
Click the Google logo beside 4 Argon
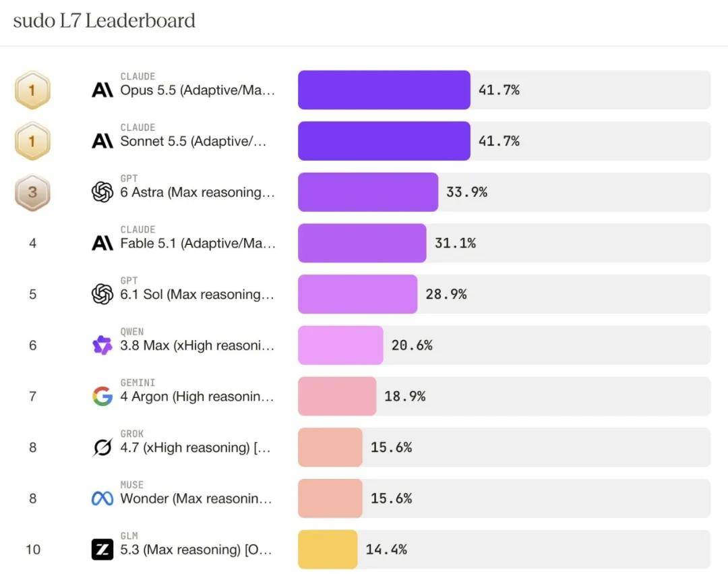[x=102, y=396]
